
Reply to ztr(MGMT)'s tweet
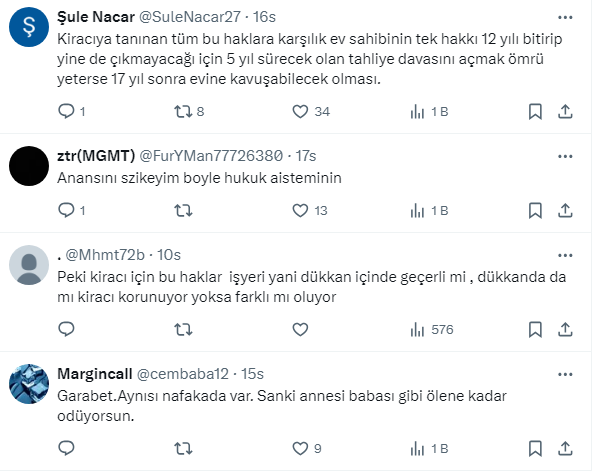click(67, 210)
